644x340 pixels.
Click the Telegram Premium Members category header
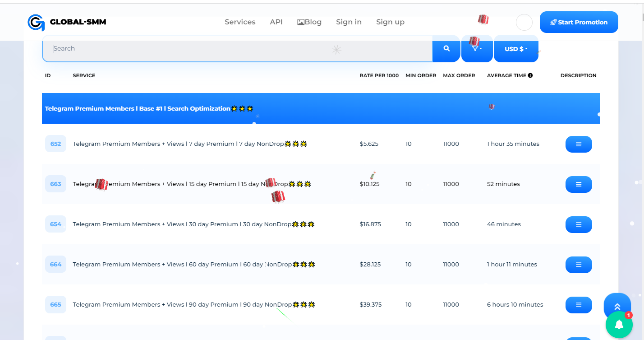tap(321, 108)
